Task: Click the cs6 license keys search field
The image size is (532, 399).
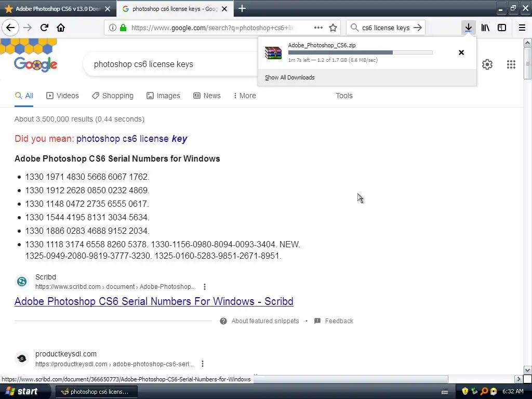Action: (386, 28)
